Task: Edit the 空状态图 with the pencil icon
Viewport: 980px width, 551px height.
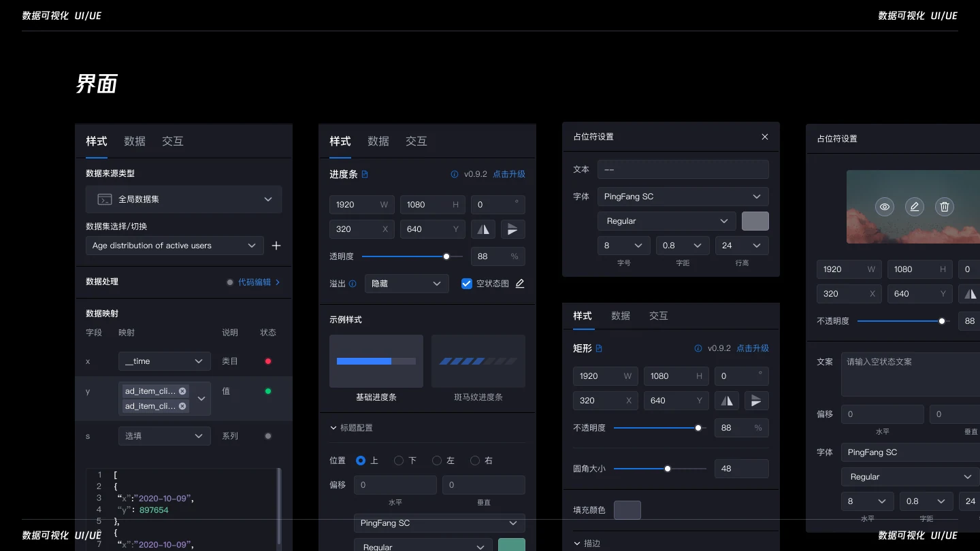Action: (520, 284)
